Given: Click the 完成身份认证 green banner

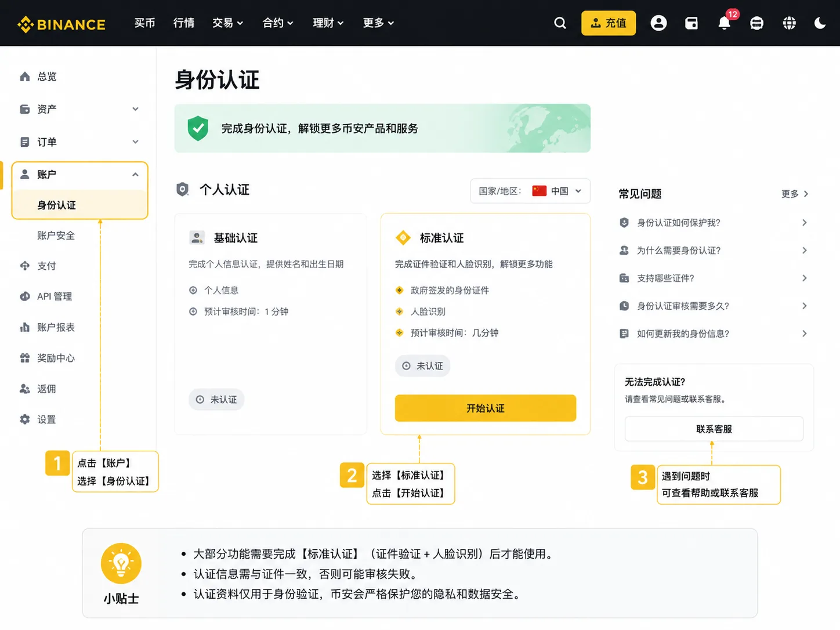Looking at the screenshot, I should click(x=382, y=128).
